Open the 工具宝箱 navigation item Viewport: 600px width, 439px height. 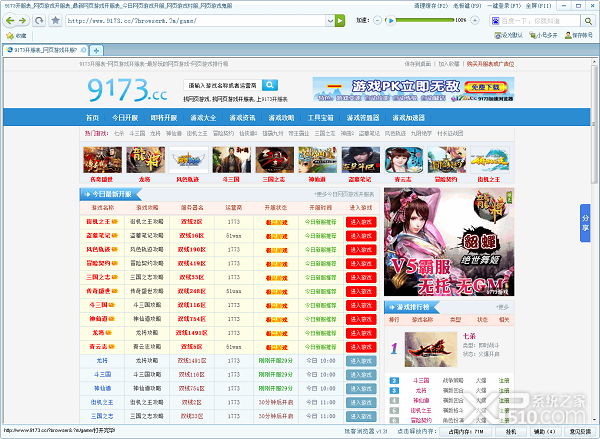pyautogui.click(x=321, y=118)
